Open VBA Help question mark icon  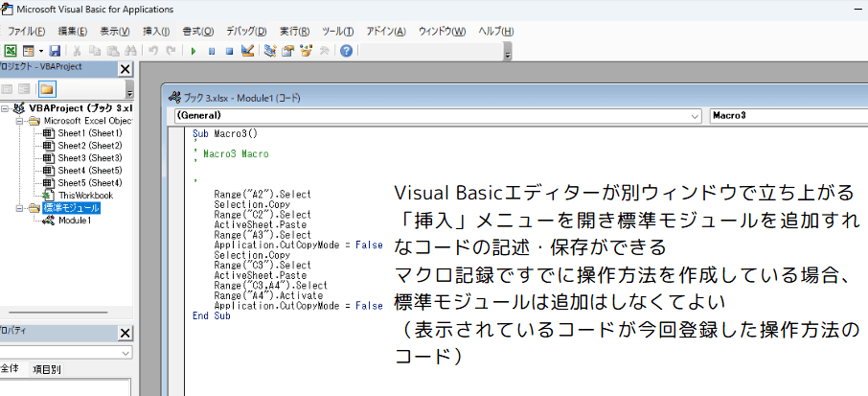point(347,51)
